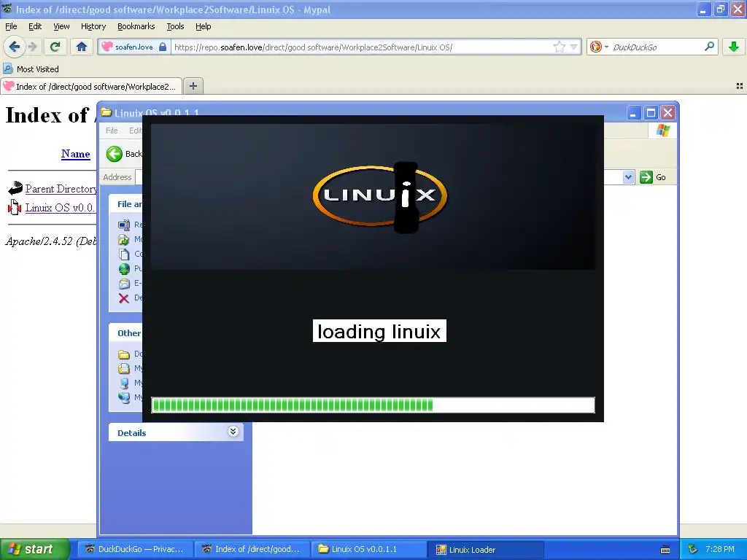The width and height of the screenshot is (747, 560).
Task: Click the Parent Directory back-arrow icon
Action: pyautogui.click(x=15, y=188)
